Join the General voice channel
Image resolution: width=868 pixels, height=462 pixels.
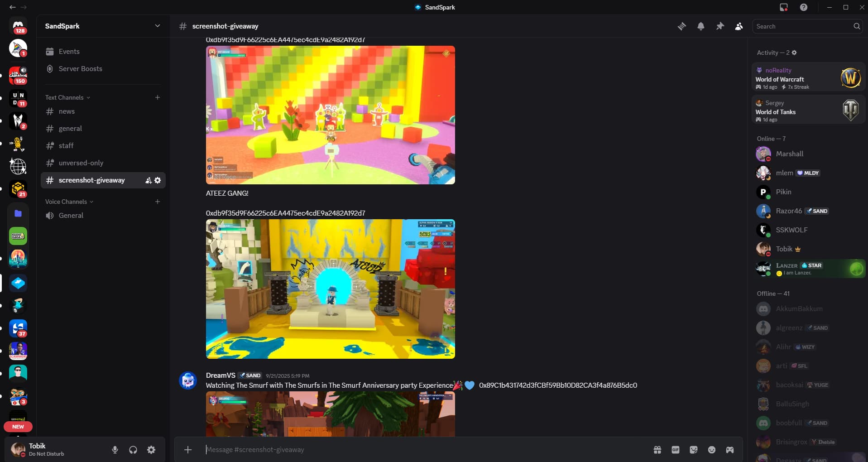click(x=103, y=216)
